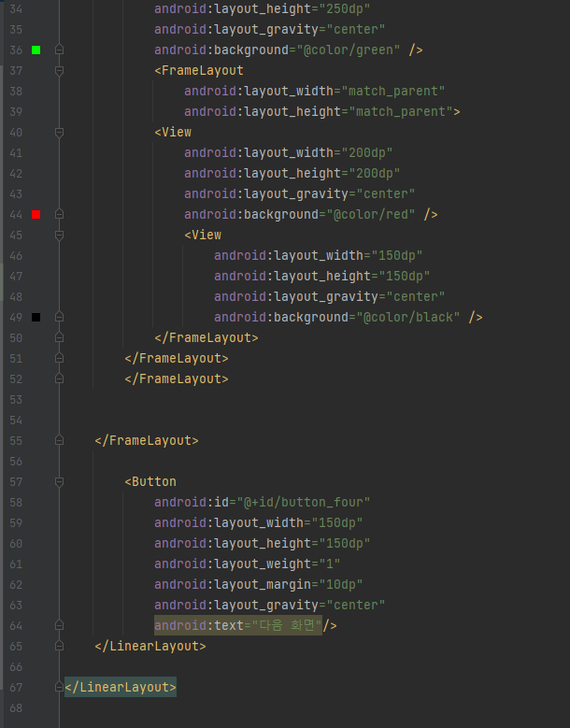Screen dimensions: 570x728
Task: Click the highlighted android:text attribute on line 64
Action: click(x=238, y=626)
